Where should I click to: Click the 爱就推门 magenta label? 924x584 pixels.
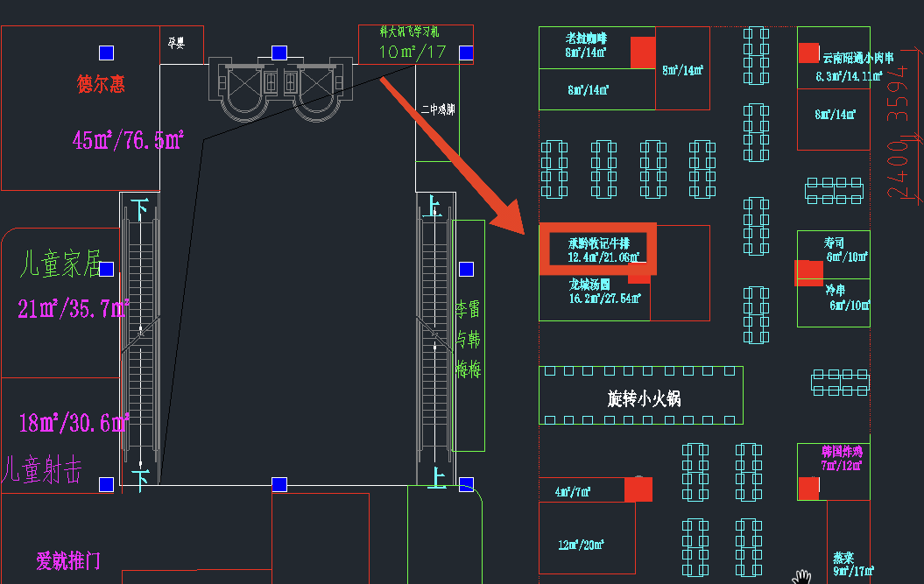click(x=67, y=560)
